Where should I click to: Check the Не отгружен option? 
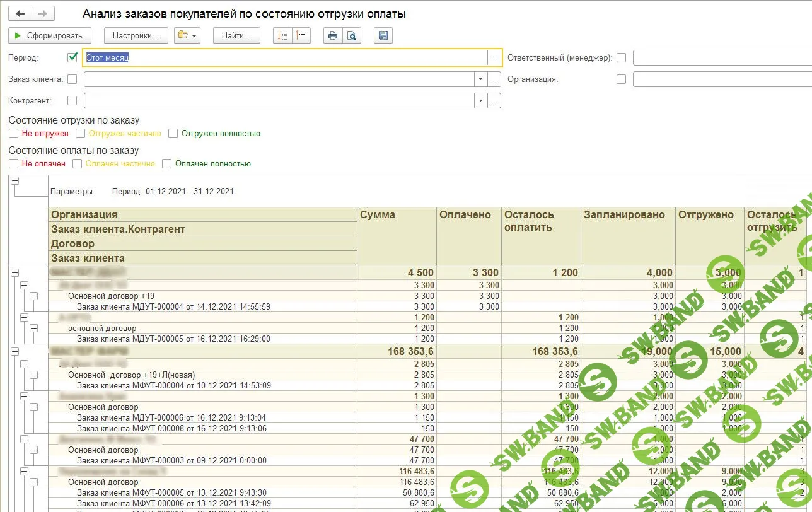tap(13, 134)
